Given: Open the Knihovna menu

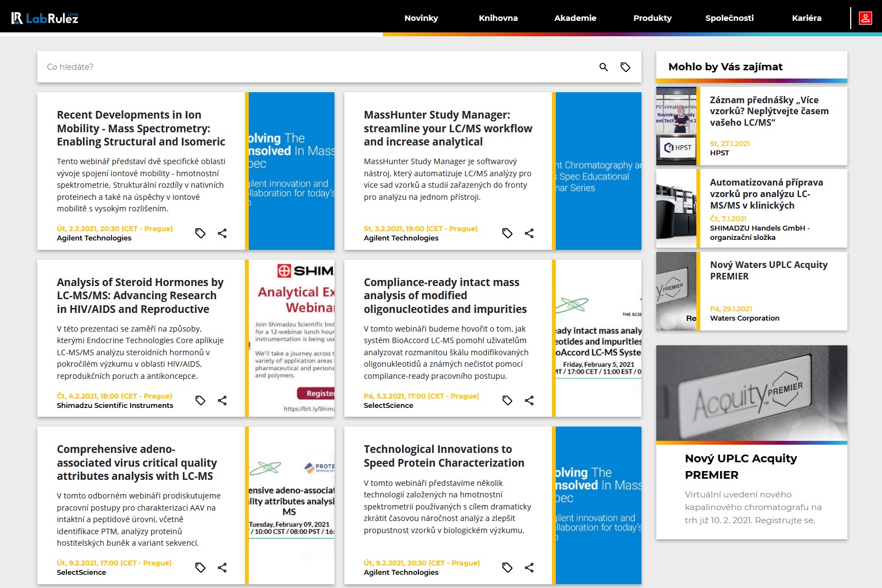Looking at the screenshot, I should pyautogui.click(x=498, y=18).
